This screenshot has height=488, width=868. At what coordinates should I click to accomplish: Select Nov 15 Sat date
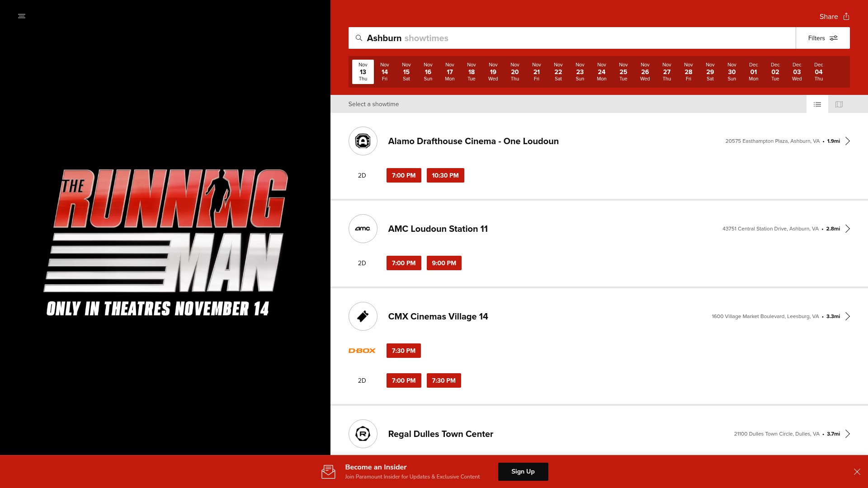(406, 72)
